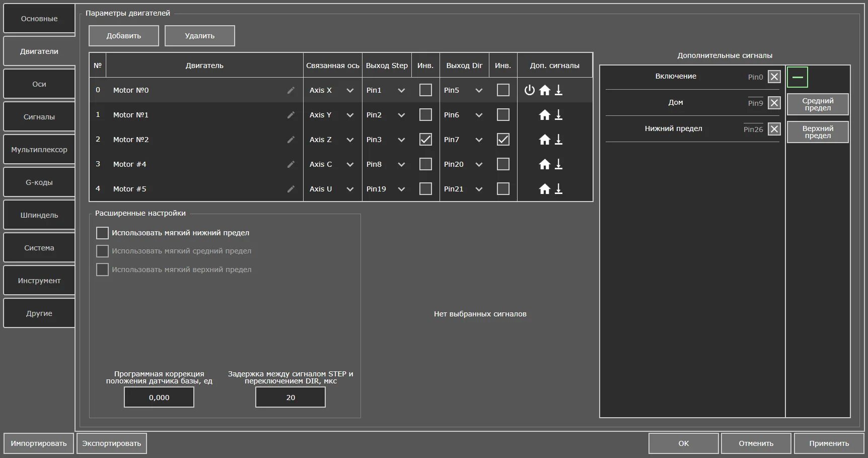Switch to the G-коды tab

pyautogui.click(x=39, y=182)
